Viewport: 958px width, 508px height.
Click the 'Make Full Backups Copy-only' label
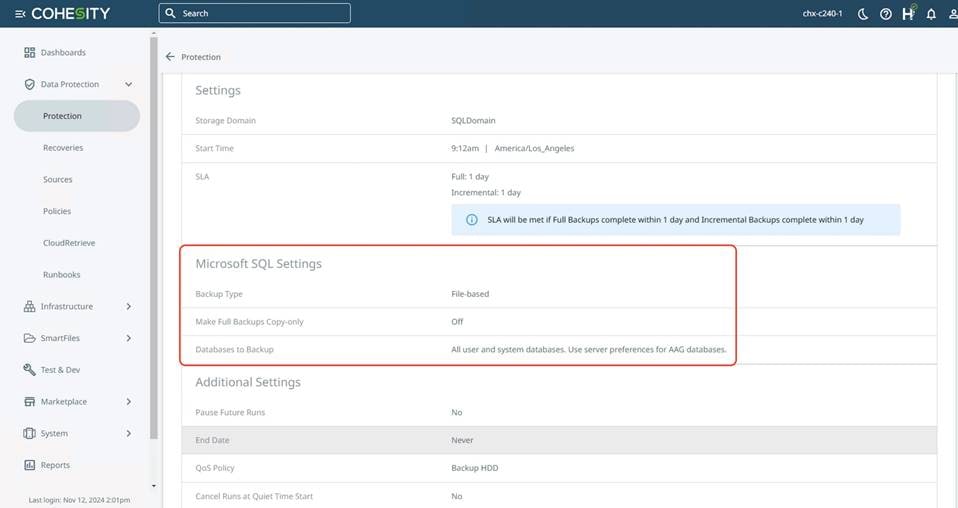click(x=249, y=322)
